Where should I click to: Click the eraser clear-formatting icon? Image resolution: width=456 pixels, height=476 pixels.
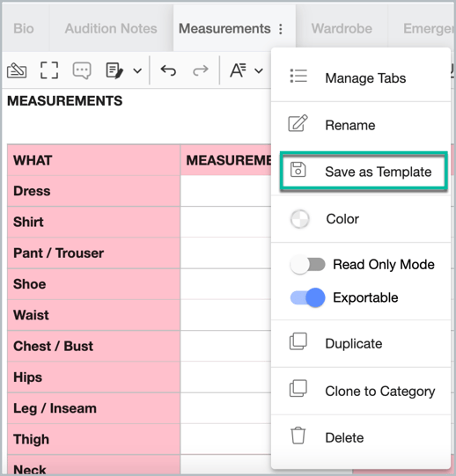pos(17,70)
